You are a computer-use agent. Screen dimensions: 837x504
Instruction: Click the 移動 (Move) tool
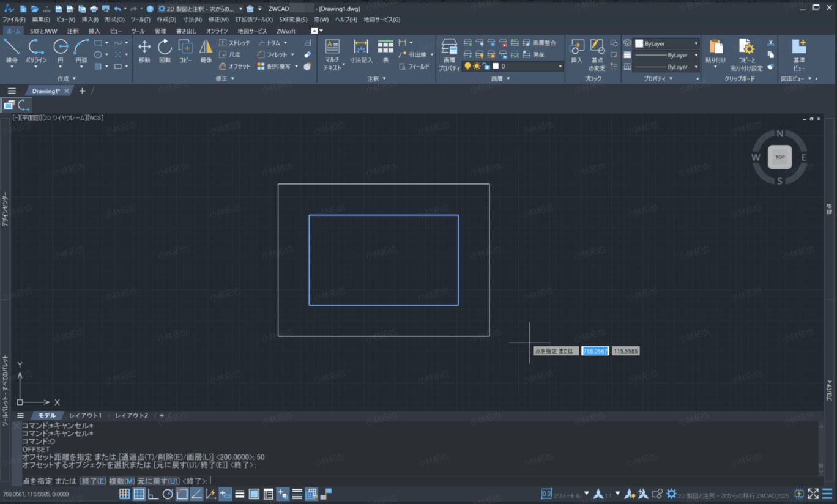coord(144,52)
